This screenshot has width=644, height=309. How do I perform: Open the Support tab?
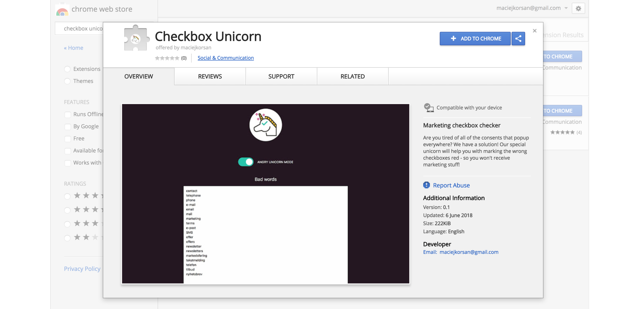(x=281, y=76)
